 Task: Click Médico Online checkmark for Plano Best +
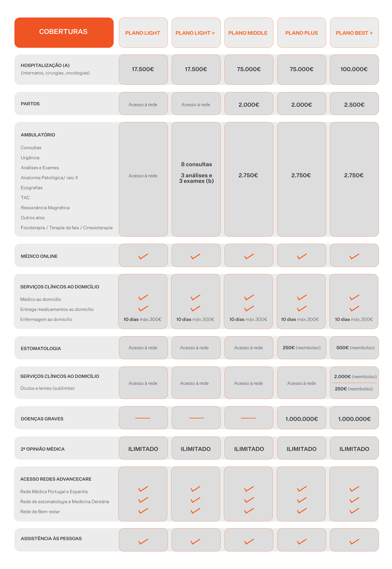click(x=354, y=256)
